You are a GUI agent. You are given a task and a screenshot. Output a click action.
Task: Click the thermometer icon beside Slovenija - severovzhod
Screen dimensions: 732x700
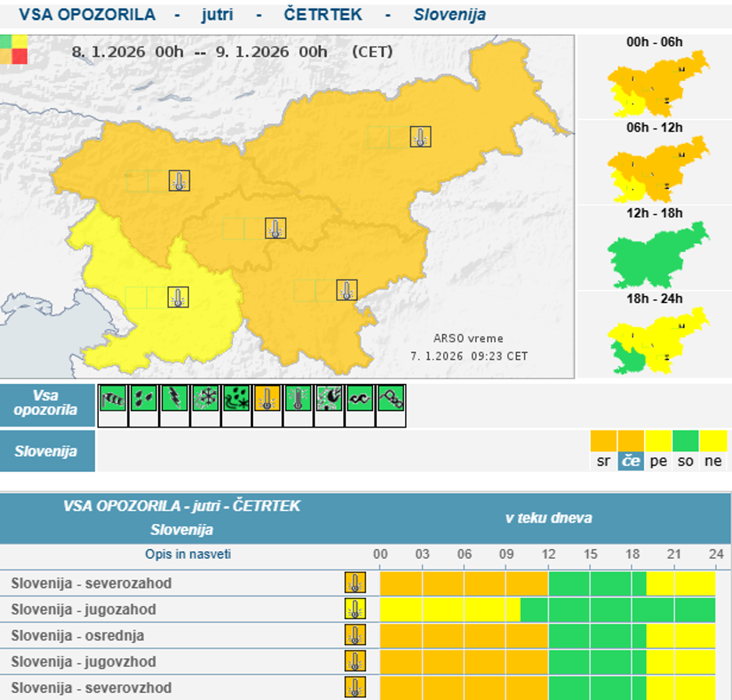click(356, 688)
